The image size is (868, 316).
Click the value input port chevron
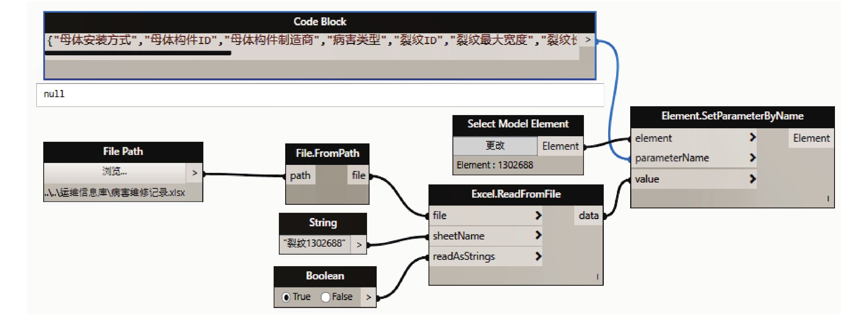(753, 179)
